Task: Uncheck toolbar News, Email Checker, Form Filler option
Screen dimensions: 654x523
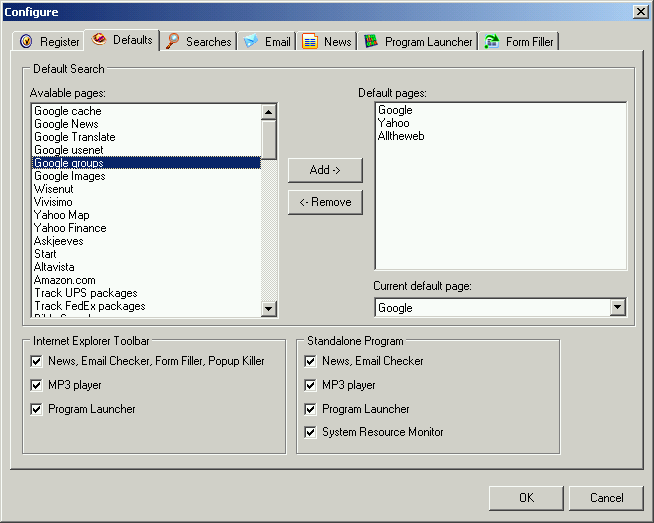Action: tap(36, 361)
